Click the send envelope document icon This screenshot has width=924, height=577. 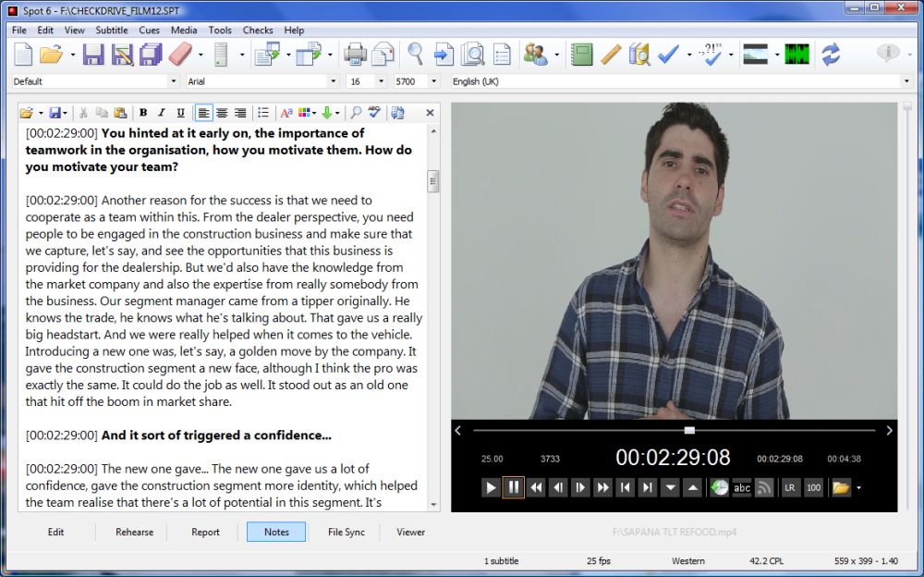click(383, 55)
